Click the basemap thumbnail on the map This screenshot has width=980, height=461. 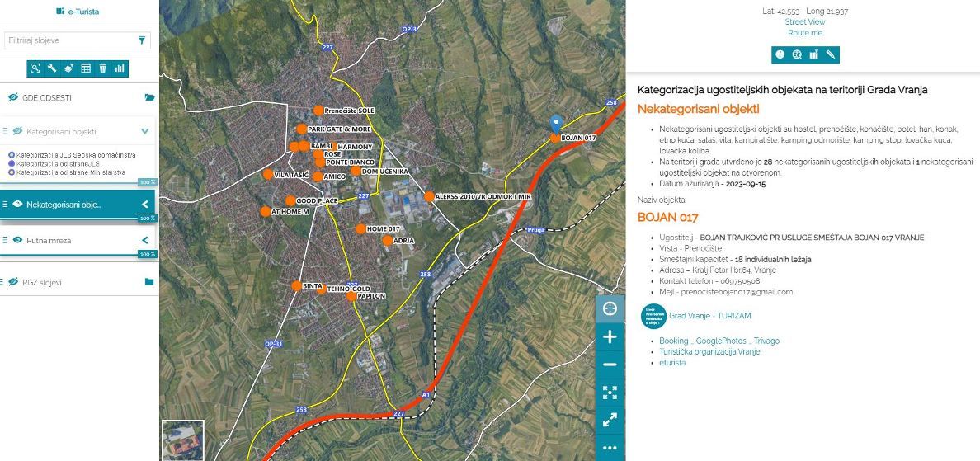(183, 440)
